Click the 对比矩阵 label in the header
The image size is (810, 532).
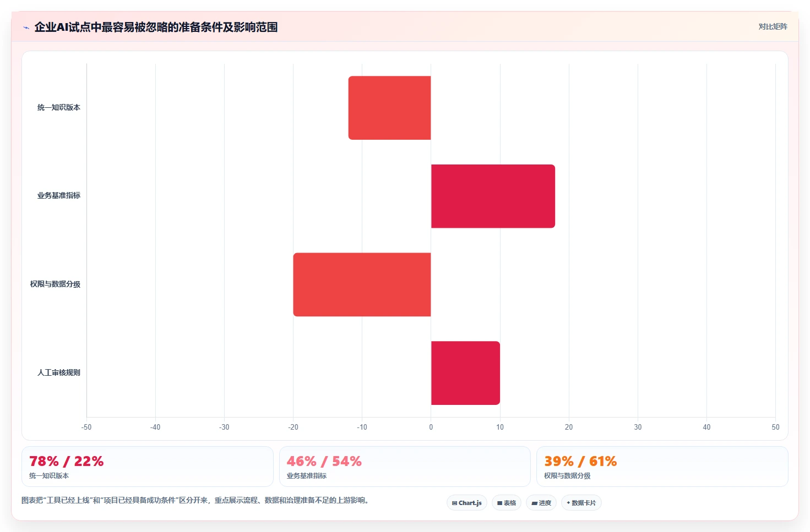(773, 26)
